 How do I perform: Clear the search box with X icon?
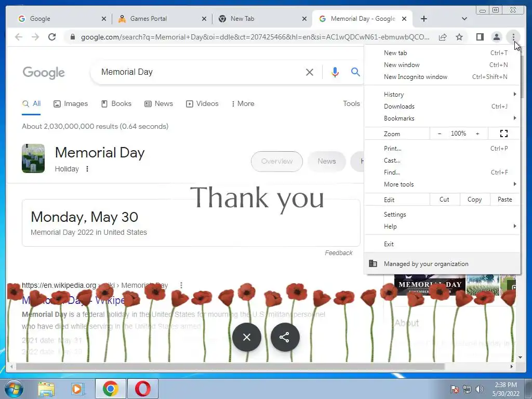coord(310,72)
